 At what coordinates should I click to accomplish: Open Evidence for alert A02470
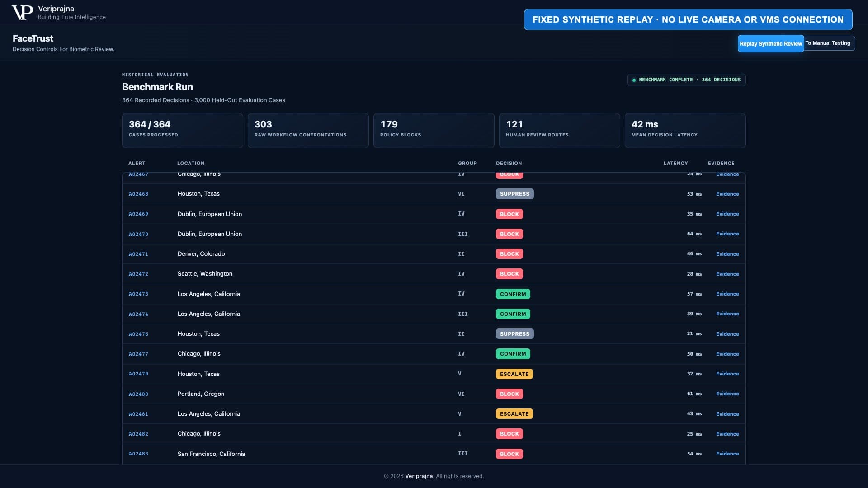[727, 234]
